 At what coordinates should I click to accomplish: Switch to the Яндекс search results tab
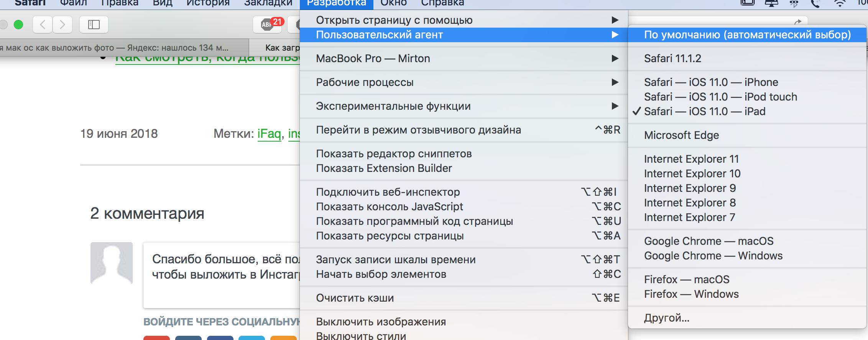coord(124,48)
